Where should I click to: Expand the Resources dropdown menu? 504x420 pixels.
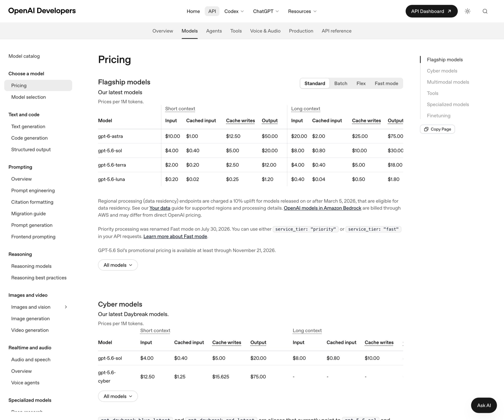(302, 11)
